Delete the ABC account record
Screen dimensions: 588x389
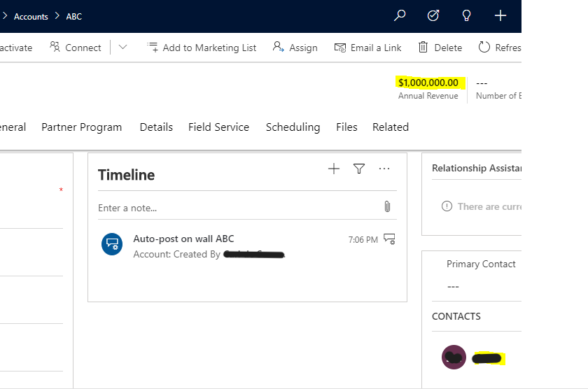click(x=440, y=48)
